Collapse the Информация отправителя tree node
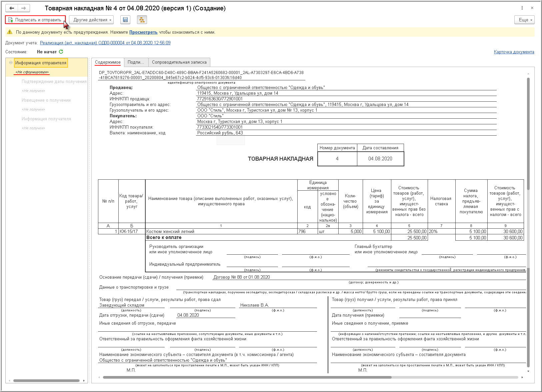 (x=11, y=63)
